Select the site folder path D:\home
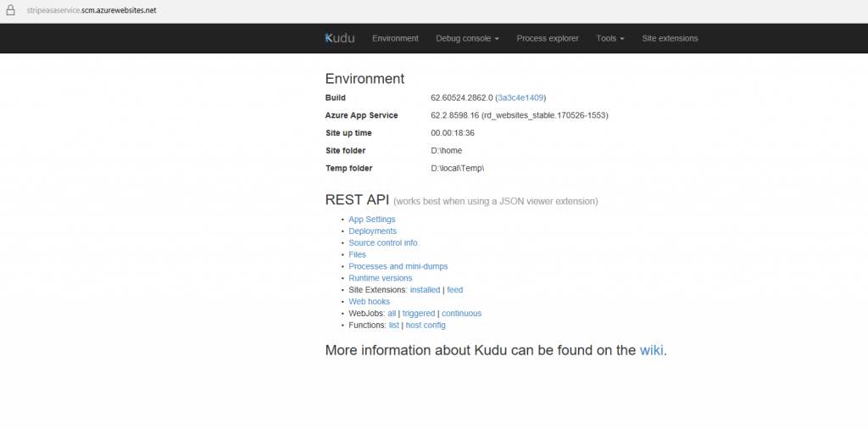The height and width of the screenshot is (429, 868). click(x=446, y=151)
